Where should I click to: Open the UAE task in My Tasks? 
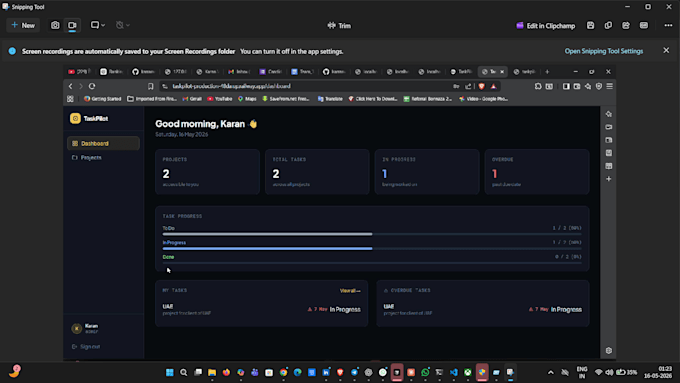tap(262, 309)
